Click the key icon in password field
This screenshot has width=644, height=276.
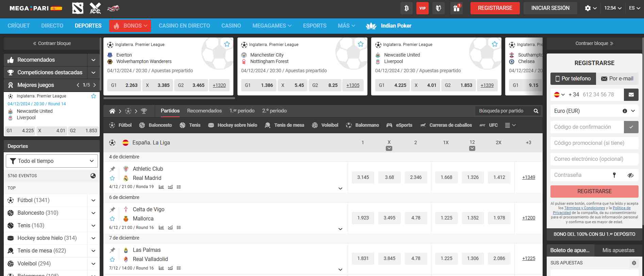pos(614,175)
